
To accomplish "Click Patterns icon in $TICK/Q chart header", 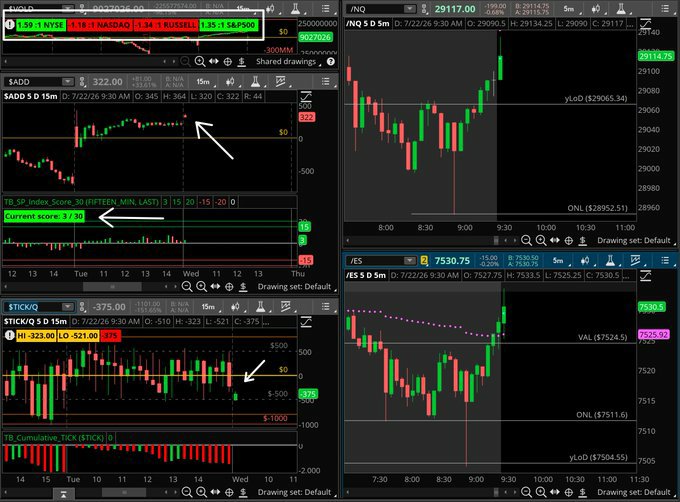I will tap(285, 306).
